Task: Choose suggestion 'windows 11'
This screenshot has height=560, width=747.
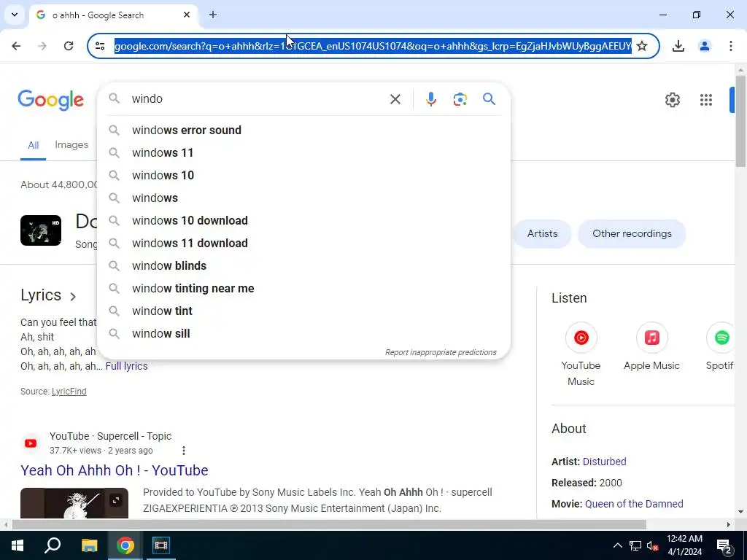Action: [303, 153]
